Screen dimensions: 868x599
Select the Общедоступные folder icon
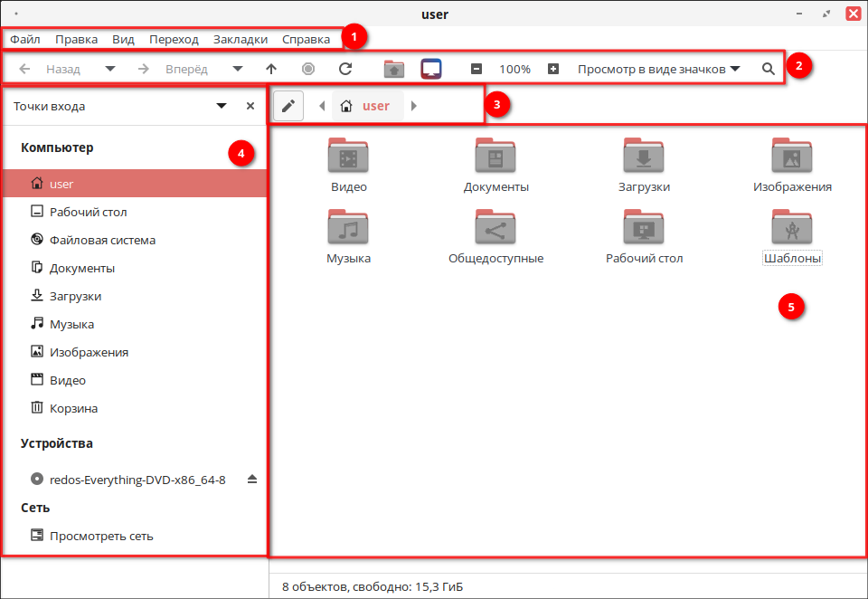[495, 226]
